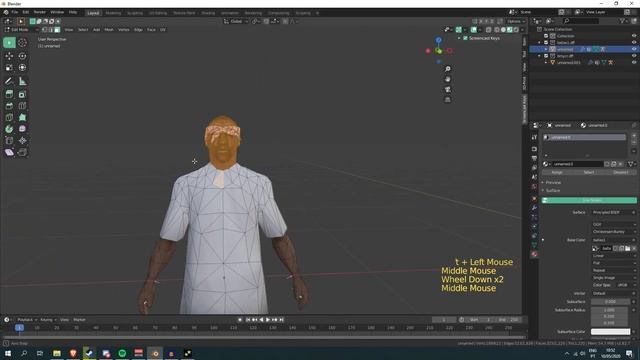Open the Vertex menu

(x=124, y=30)
